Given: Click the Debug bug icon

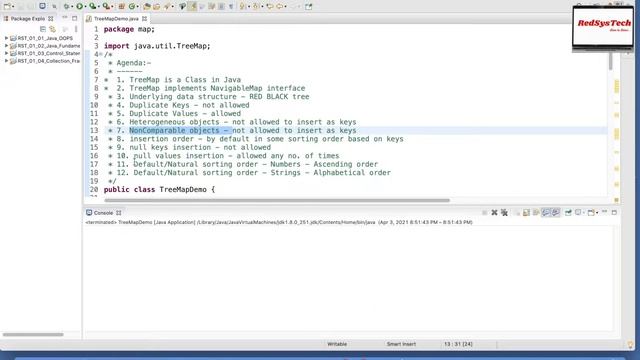Looking at the screenshot, I should [66, 6].
